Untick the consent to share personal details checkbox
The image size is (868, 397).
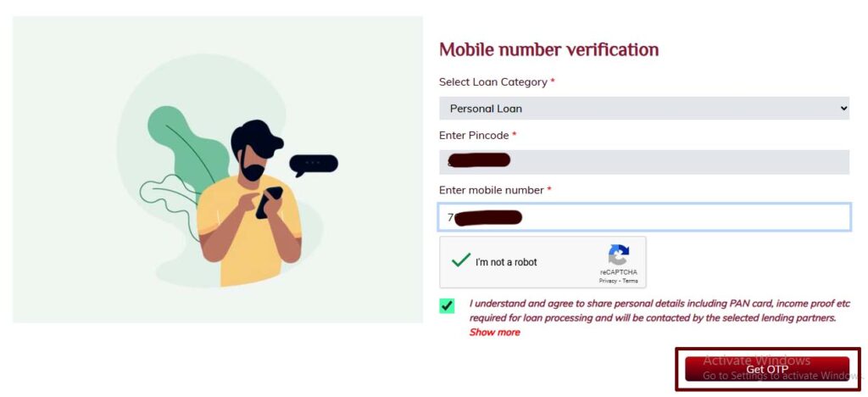tap(447, 305)
